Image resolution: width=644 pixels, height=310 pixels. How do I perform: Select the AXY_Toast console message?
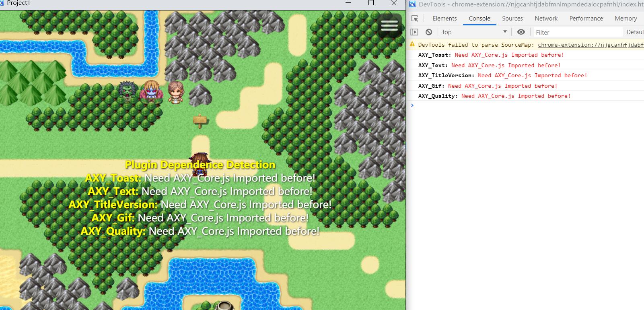(525, 55)
